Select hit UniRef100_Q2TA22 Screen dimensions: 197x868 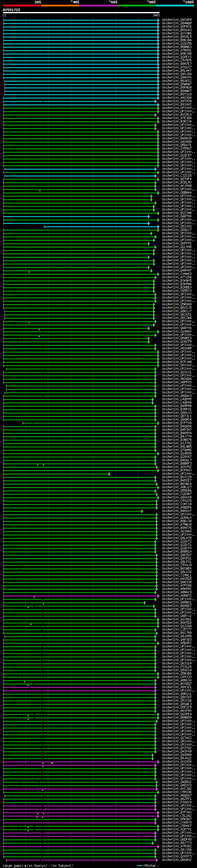pyautogui.click(x=176, y=738)
